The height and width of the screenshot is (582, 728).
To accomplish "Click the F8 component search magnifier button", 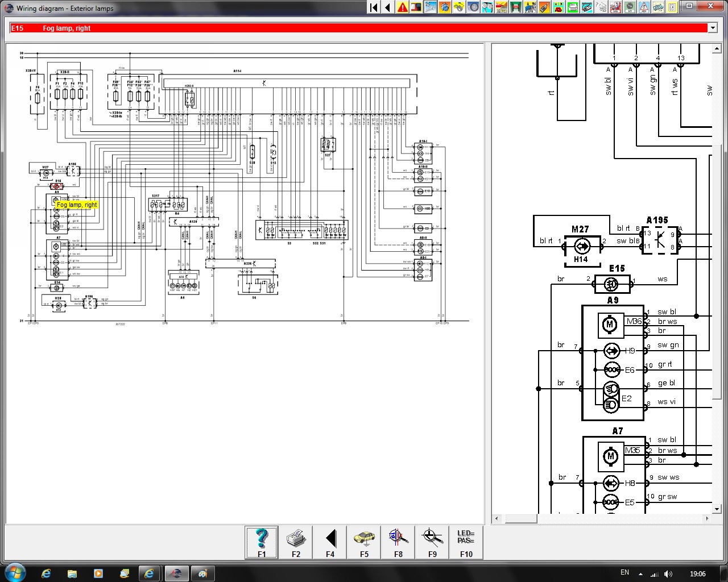I will coord(398,542).
